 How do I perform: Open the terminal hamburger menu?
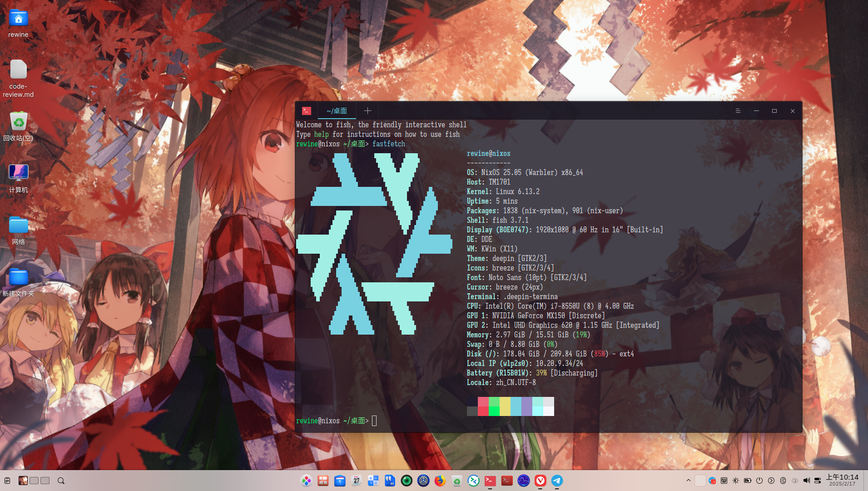coord(738,111)
